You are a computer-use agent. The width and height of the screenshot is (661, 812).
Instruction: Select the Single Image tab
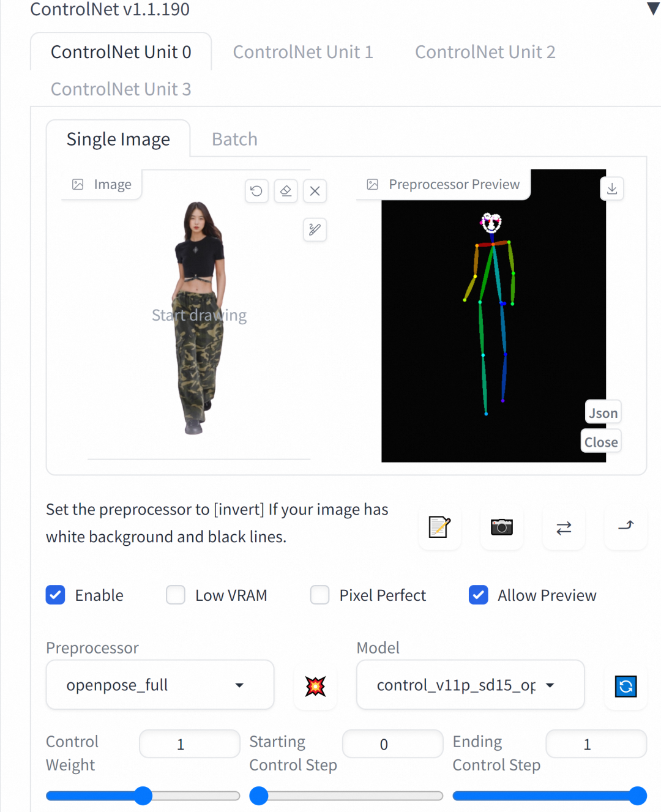click(118, 139)
